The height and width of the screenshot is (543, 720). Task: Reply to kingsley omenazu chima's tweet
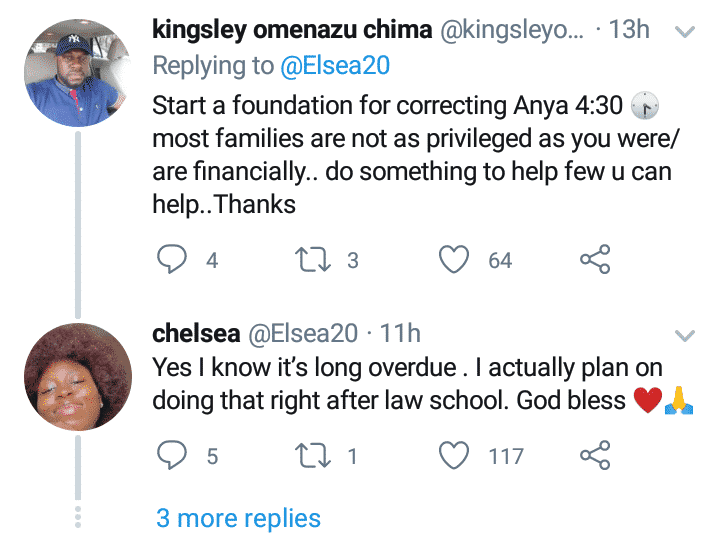(175, 260)
